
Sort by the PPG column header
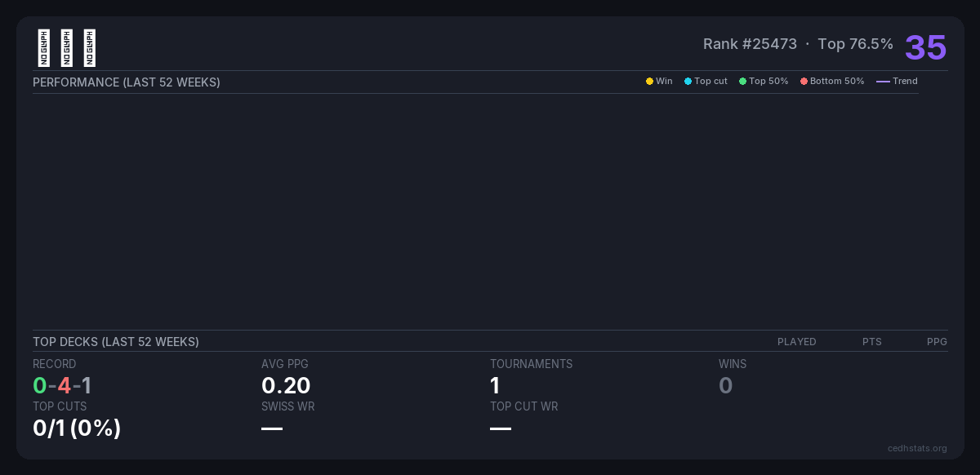(937, 342)
